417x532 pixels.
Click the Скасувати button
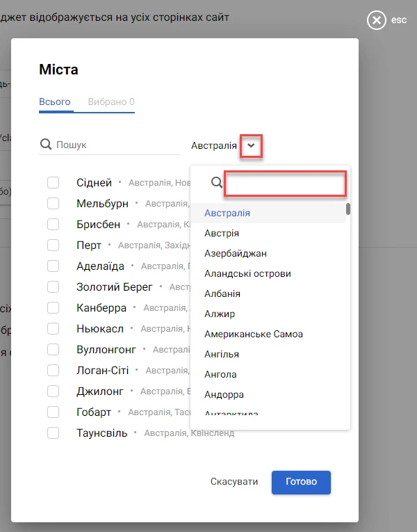[234, 482]
